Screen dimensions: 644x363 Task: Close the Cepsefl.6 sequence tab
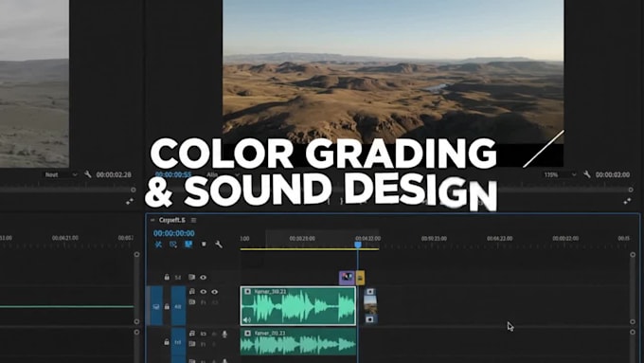[x=152, y=220]
